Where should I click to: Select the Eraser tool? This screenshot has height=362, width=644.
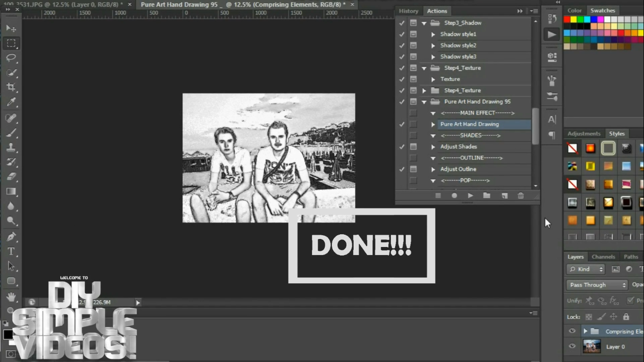[11, 176]
